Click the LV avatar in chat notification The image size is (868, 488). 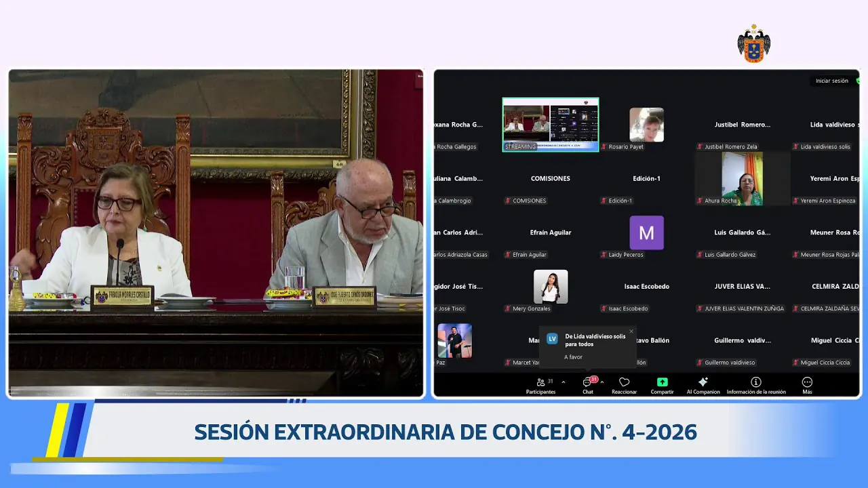[x=552, y=339]
